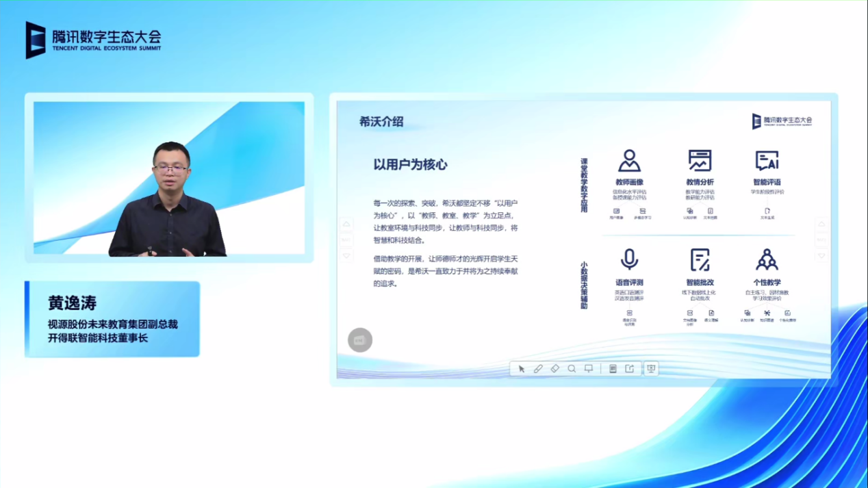Viewport: 868px width, 488px height.
Task: Select the arrow pointer tool
Action: 522,369
